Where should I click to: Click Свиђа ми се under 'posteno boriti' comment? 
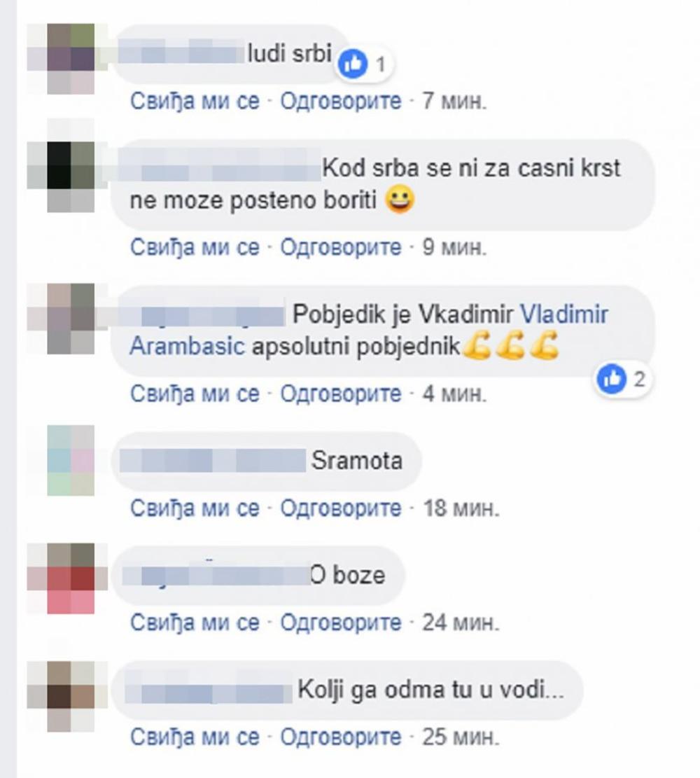[x=195, y=246]
